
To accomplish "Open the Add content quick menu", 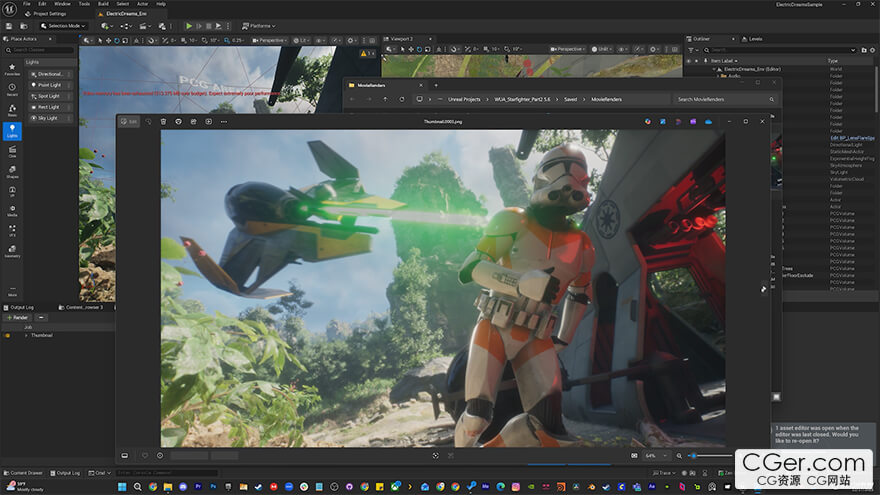I will pos(106,26).
